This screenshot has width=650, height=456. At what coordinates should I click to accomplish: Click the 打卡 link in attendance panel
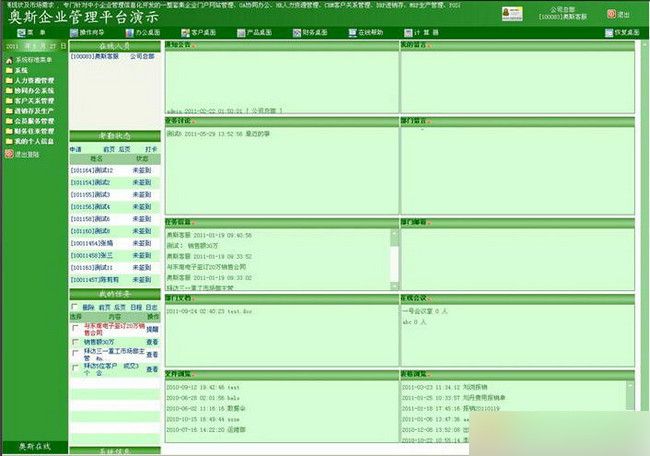tap(151, 148)
